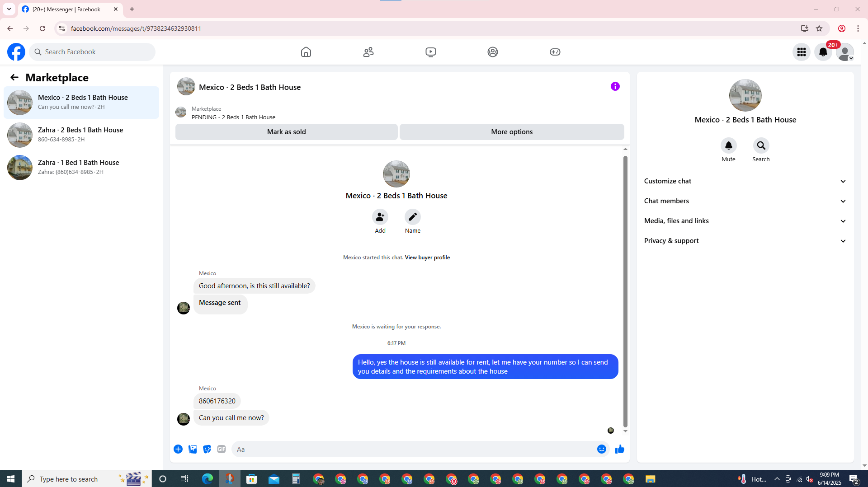Viewport: 868px width, 487px height.
Task: Open the account profile avatar menu
Action: tap(845, 52)
